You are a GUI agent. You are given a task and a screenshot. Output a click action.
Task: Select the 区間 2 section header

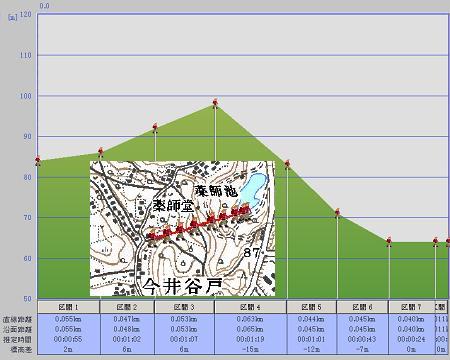pos(127,307)
